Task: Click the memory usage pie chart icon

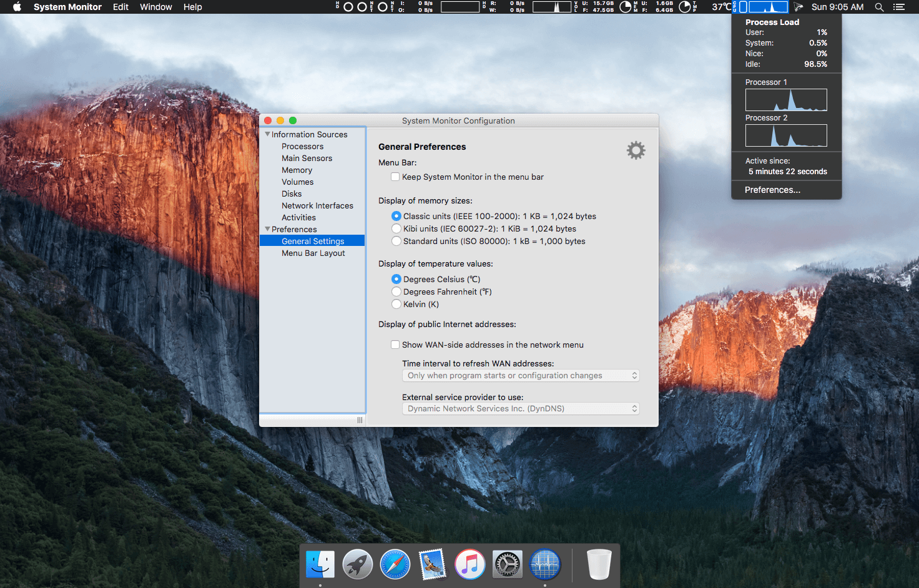Action: pos(685,7)
